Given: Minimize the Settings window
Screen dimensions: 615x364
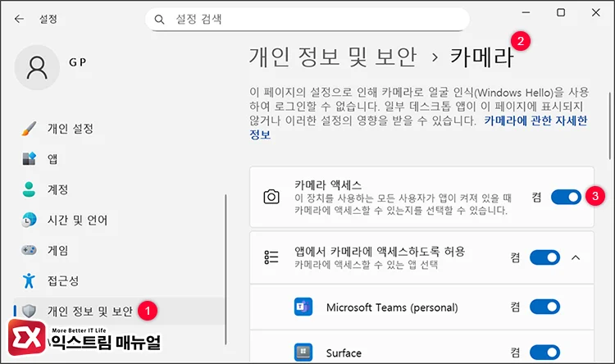Looking at the screenshot, I should coord(526,12).
